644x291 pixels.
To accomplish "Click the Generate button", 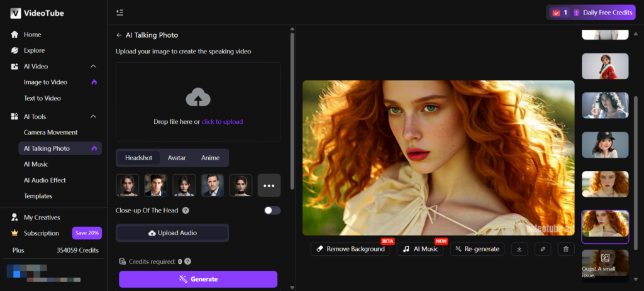I will [198, 279].
